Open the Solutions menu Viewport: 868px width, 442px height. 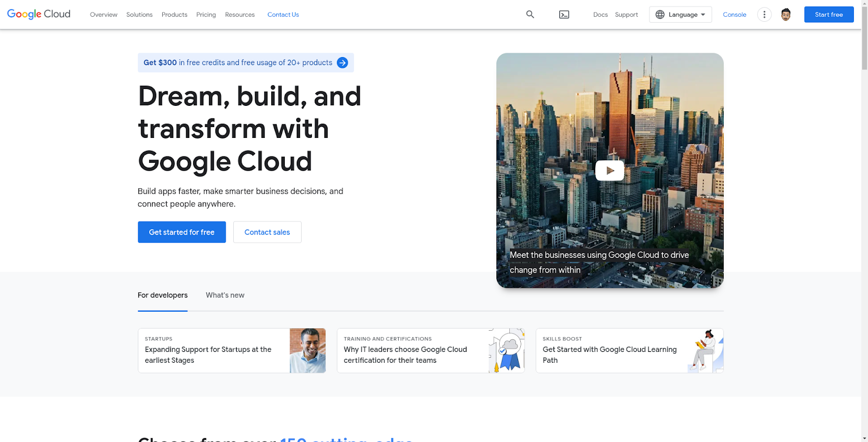[x=139, y=15]
